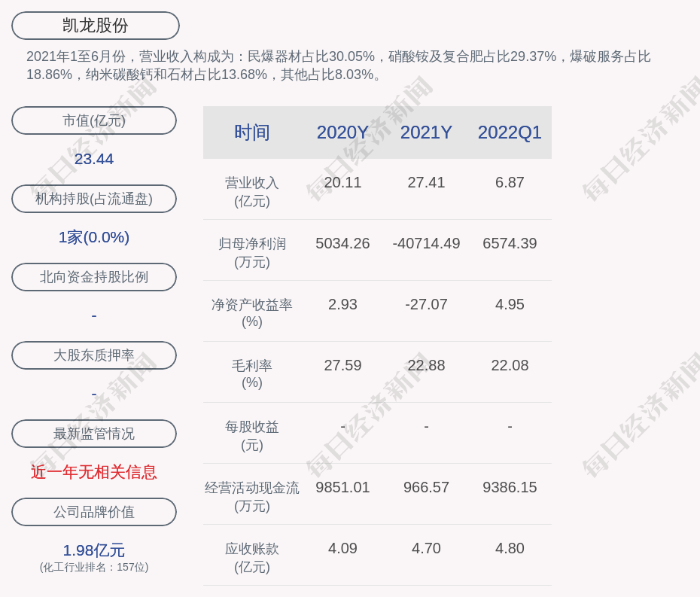Click receivables value 4.80
Viewport: 700px width, 597px height.
(510, 548)
